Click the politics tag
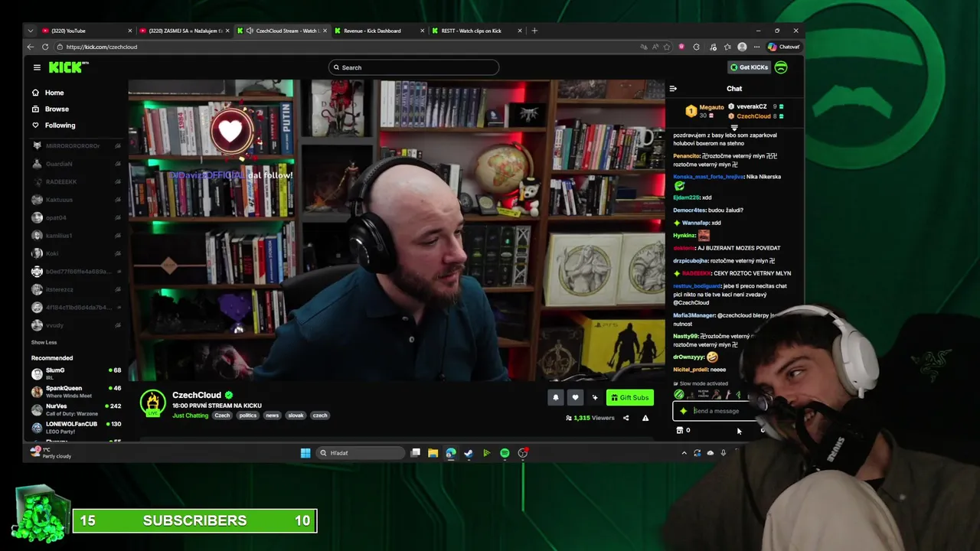This screenshot has width=980, height=551. (x=247, y=416)
